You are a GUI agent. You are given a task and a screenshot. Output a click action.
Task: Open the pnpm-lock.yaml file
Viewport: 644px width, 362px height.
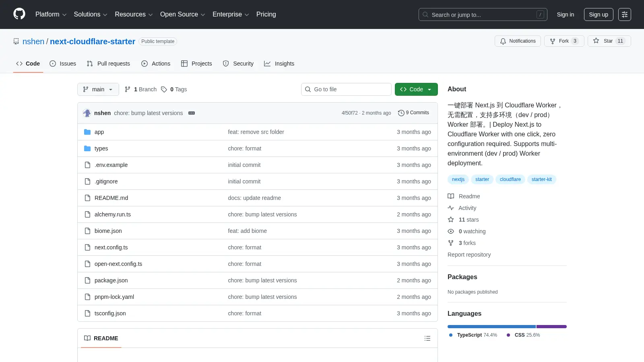(x=114, y=297)
